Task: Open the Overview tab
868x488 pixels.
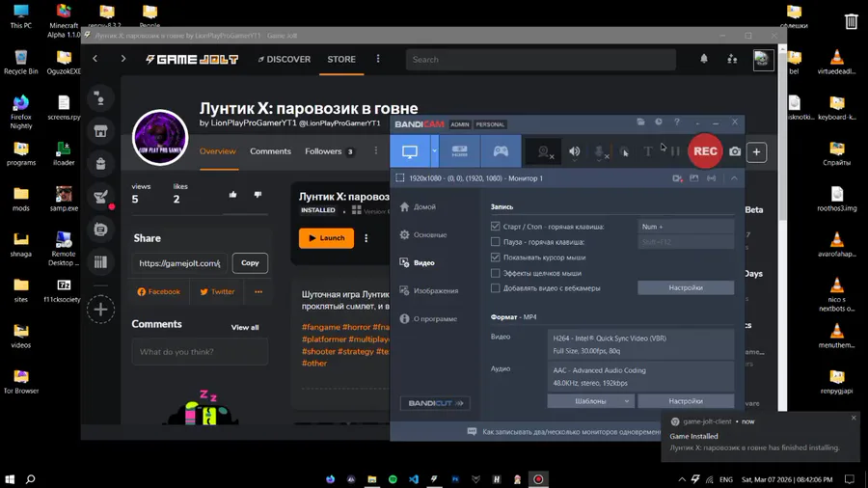Action: (x=218, y=151)
